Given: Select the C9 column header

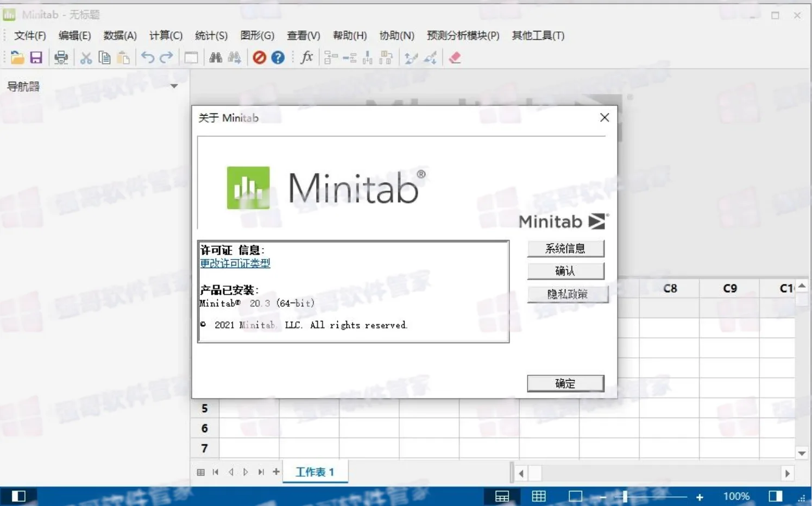Looking at the screenshot, I should click(x=730, y=289).
